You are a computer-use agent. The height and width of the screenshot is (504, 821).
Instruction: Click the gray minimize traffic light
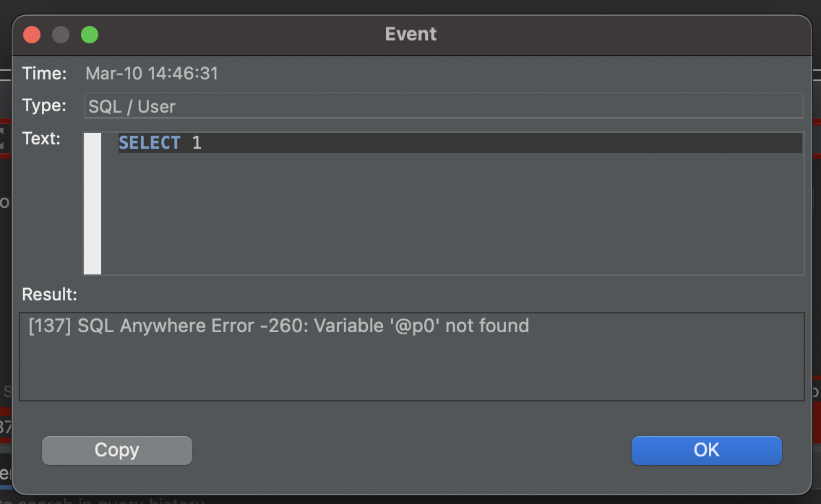pyautogui.click(x=60, y=34)
